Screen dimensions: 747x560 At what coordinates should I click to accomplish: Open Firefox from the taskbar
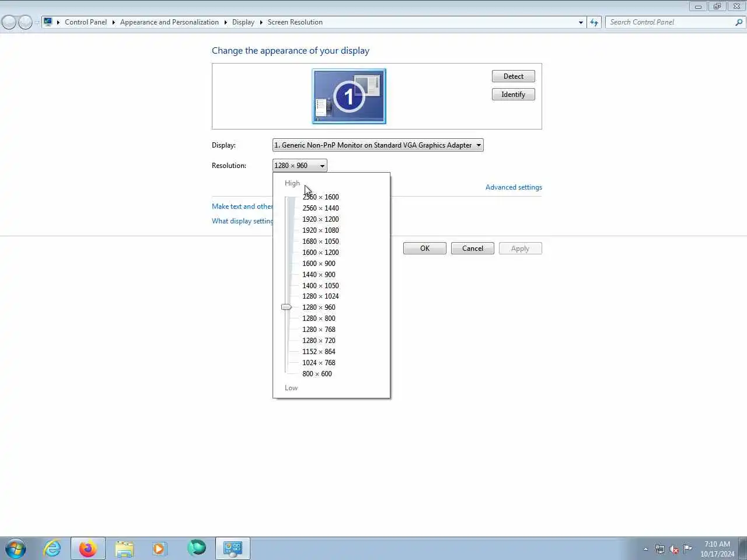(88, 548)
